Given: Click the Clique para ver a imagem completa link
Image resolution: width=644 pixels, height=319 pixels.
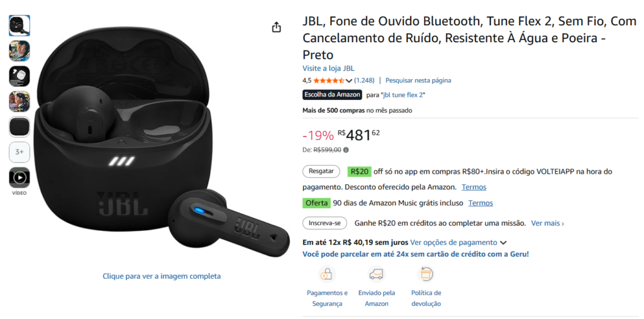Looking at the screenshot, I should click(x=162, y=276).
